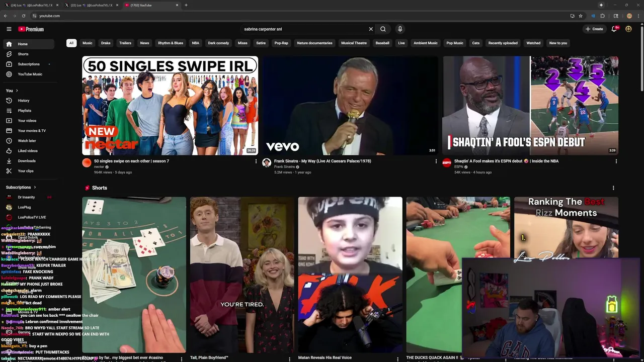Viewport: 644px width, 362px height.
Task: Play the Shaqtin' A Fool ESPN debut thumbnail
Action: point(530,106)
